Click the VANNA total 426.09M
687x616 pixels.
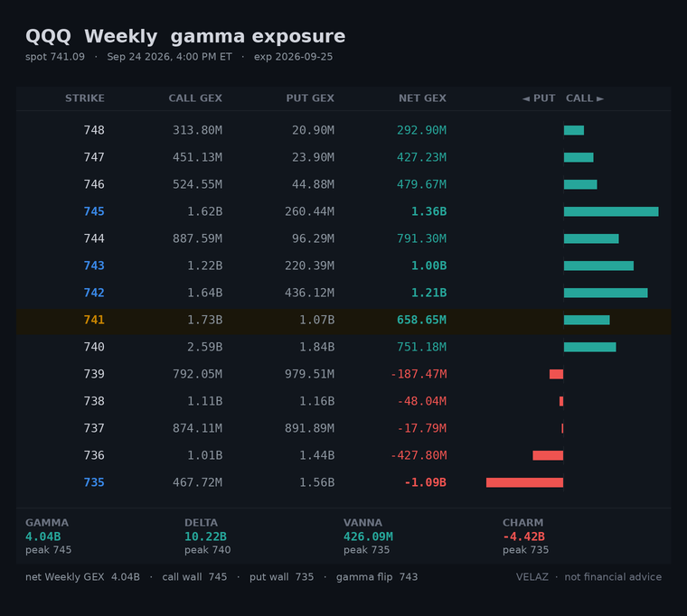[x=368, y=537]
